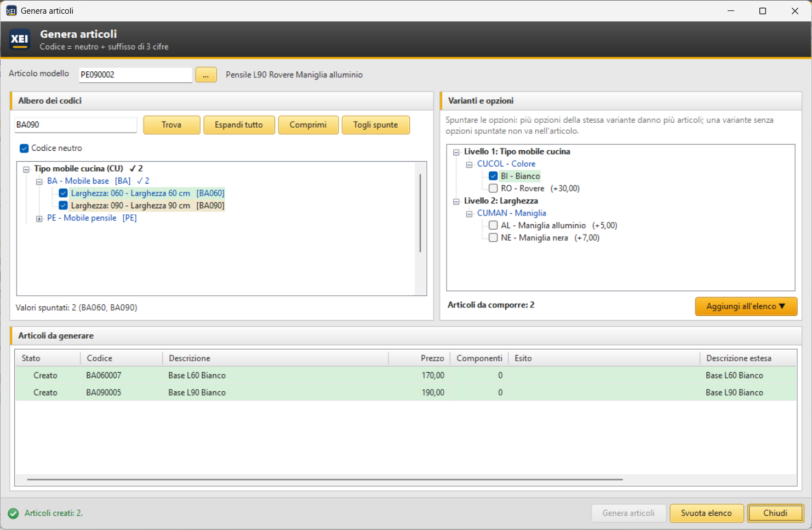
Task: Click the price 190,00 cell
Action: tap(433, 392)
